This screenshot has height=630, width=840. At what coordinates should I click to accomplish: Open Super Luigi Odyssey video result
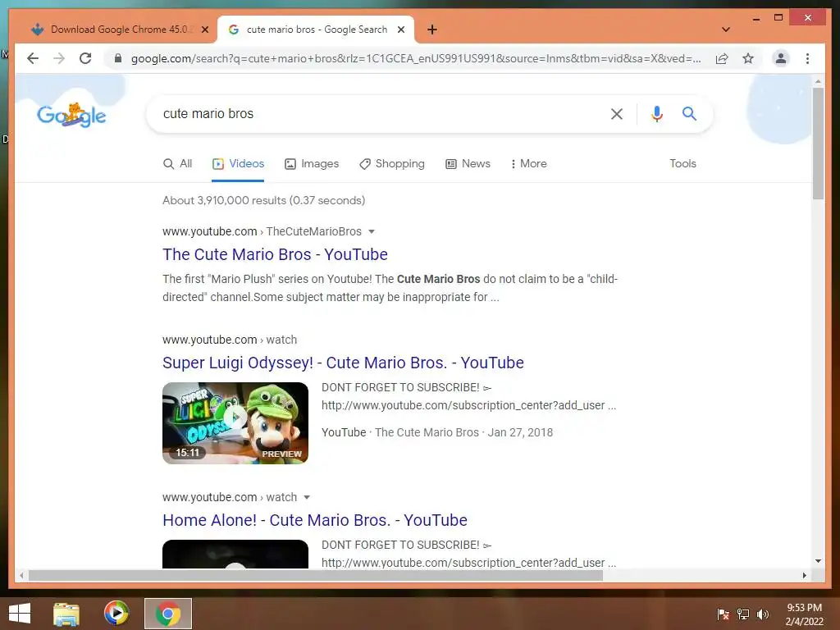[343, 363]
